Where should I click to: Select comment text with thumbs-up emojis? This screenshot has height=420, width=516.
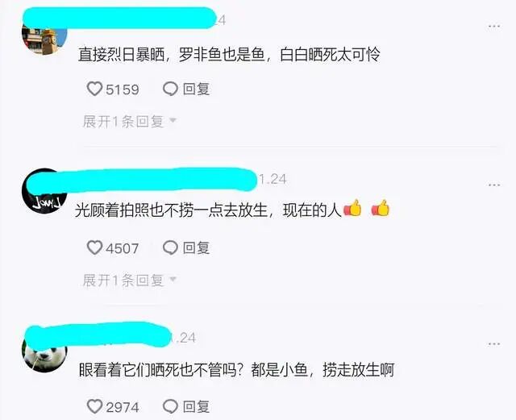[x=232, y=210]
